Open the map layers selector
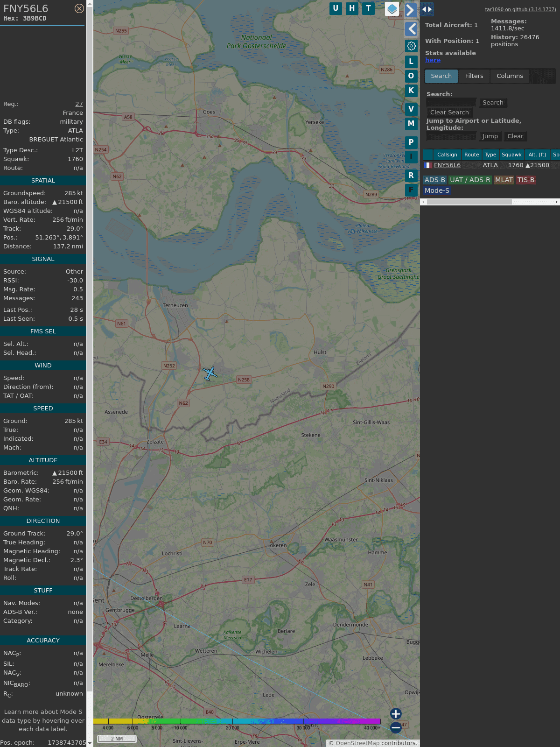 click(392, 9)
